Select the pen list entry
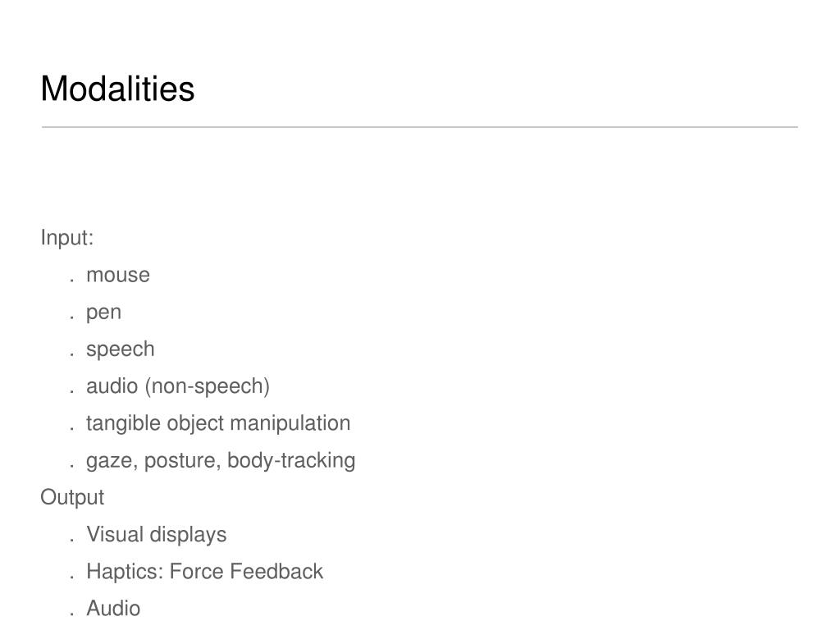Image resolution: width=840 pixels, height=630 pixels. 104,313
